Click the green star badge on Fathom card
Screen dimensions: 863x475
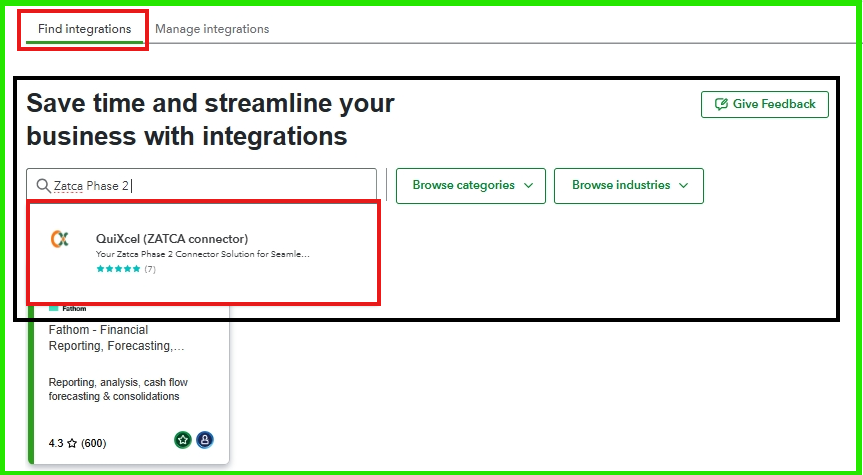tap(183, 440)
